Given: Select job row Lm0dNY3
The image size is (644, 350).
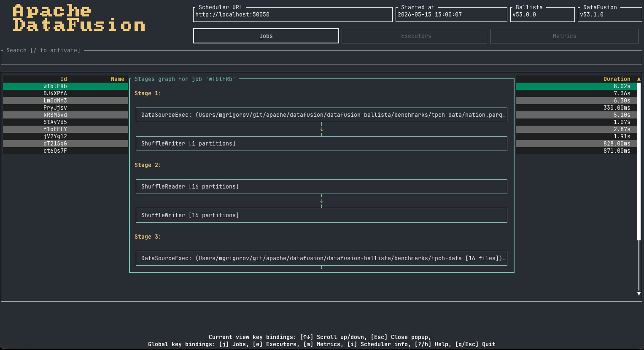Looking at the screenshot, I should (65, 100).
